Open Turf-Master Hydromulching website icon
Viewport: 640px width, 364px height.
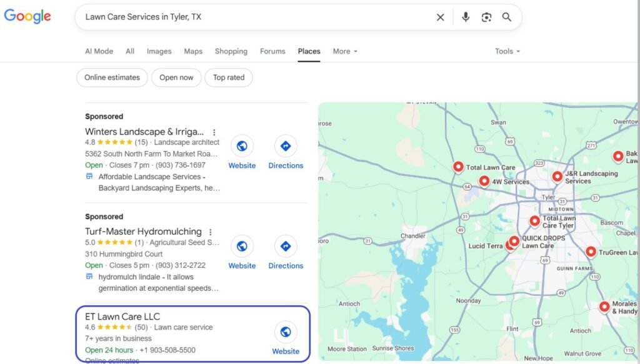[242, 246]
